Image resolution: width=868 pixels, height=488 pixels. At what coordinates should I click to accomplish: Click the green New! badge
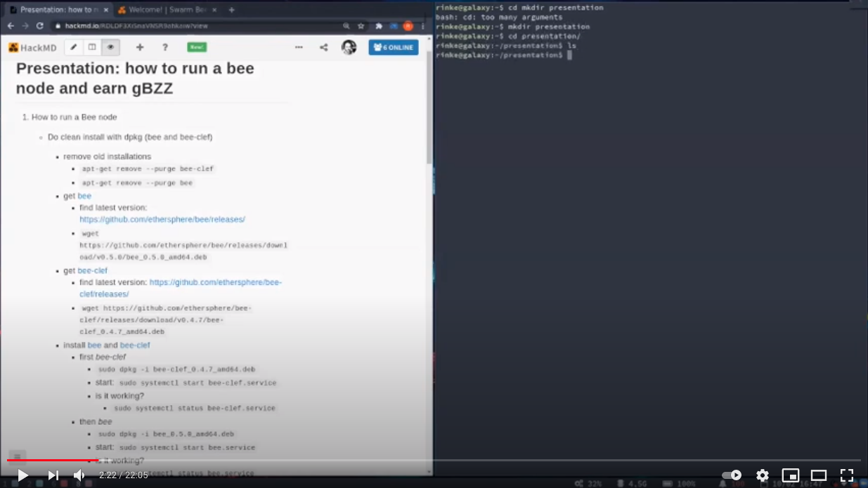click(197, 47)
